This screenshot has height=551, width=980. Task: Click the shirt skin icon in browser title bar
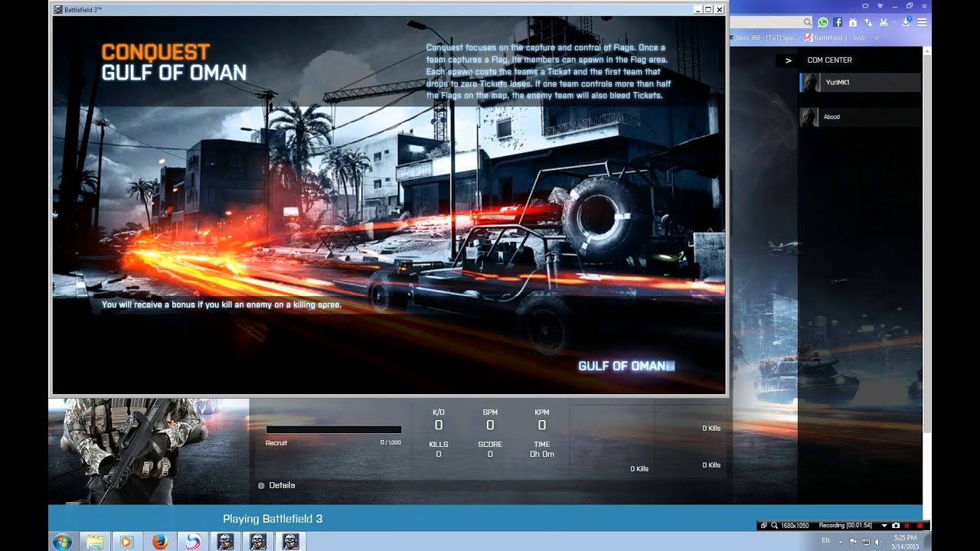879,6
